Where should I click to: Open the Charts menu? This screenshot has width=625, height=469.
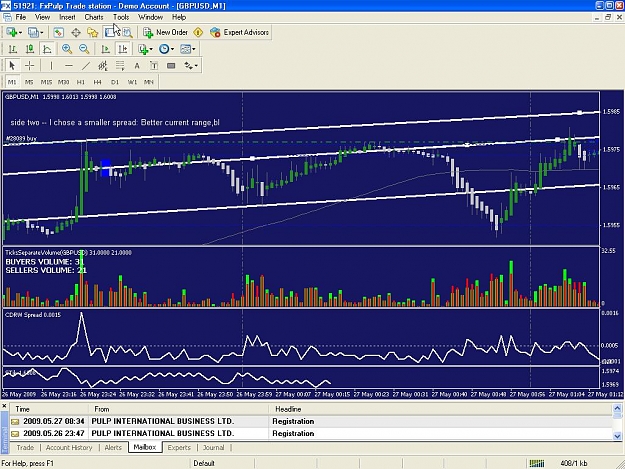click(94, 17)
